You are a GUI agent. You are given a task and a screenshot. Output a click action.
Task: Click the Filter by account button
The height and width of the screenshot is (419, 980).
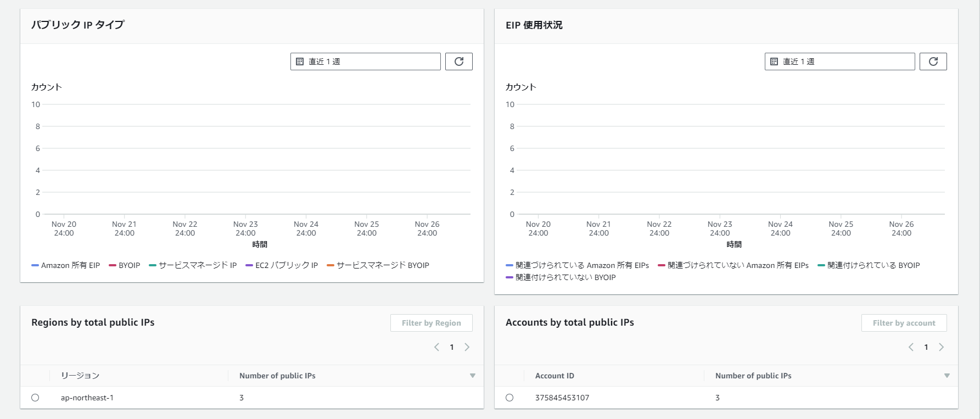pyautogui.click(x=904, y=323)
